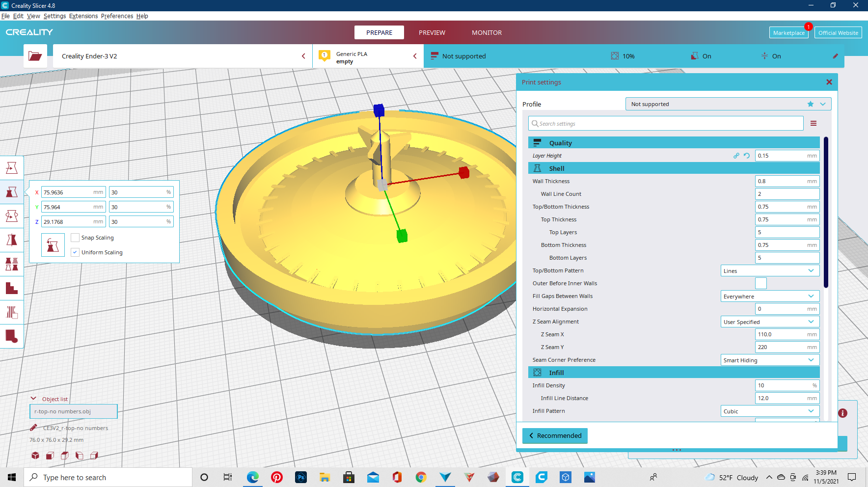Select the Scale tool
Viewport: 868px width, 487px height.
[12, 192]
